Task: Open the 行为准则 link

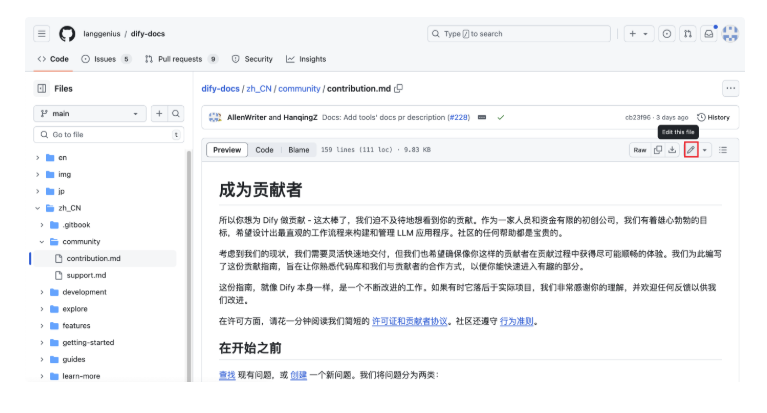Action: point(517,321)
